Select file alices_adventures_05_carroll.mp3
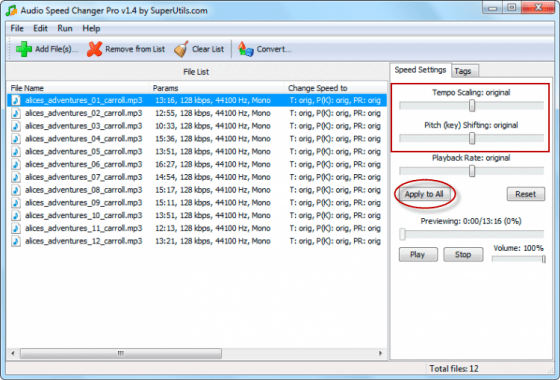Image resolution: width=560 pixels, height=380 pixels. pyautogui.click(x=84, y=151)
